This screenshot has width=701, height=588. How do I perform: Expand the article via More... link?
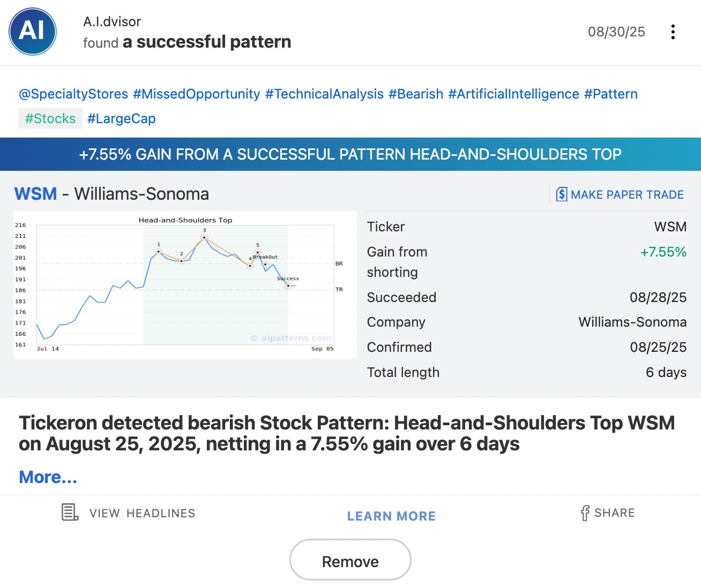tap(48, 477)
